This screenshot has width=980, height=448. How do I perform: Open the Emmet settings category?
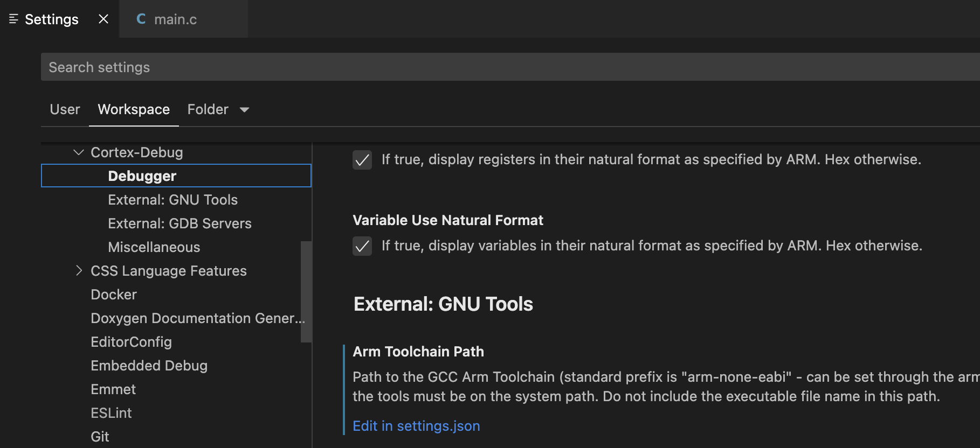tap(113, 389)
